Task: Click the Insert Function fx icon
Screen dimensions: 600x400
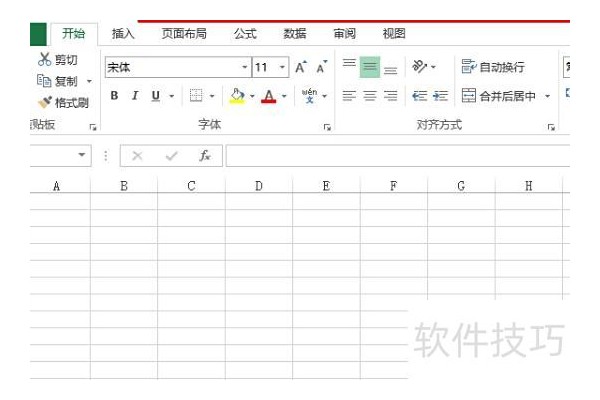Action: tap(205, 156)
